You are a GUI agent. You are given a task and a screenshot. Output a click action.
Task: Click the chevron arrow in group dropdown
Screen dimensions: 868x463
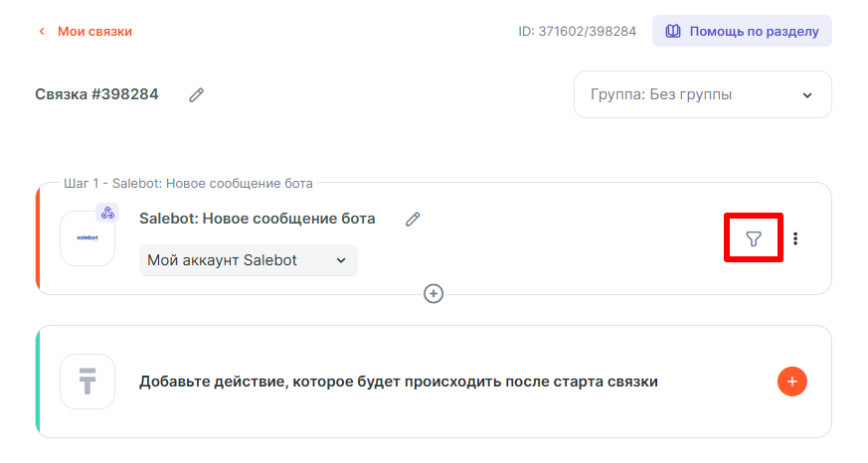coord(806,95)
